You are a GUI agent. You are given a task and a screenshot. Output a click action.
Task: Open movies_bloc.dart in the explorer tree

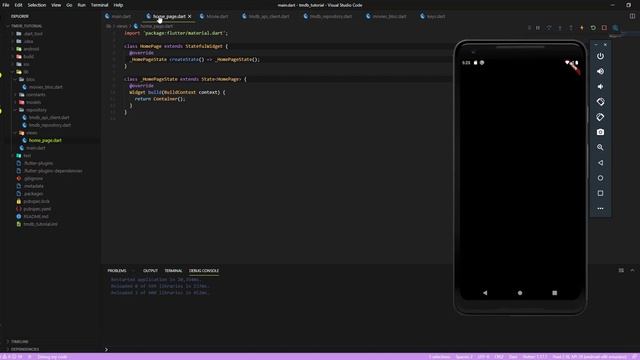tap(46, 87)
